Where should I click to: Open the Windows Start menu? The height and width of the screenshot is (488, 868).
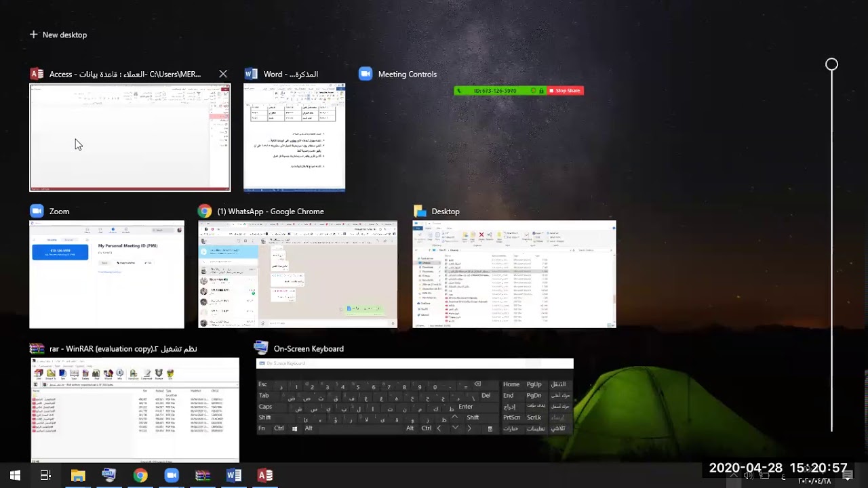pyautogui.click(x=15, y=475)
